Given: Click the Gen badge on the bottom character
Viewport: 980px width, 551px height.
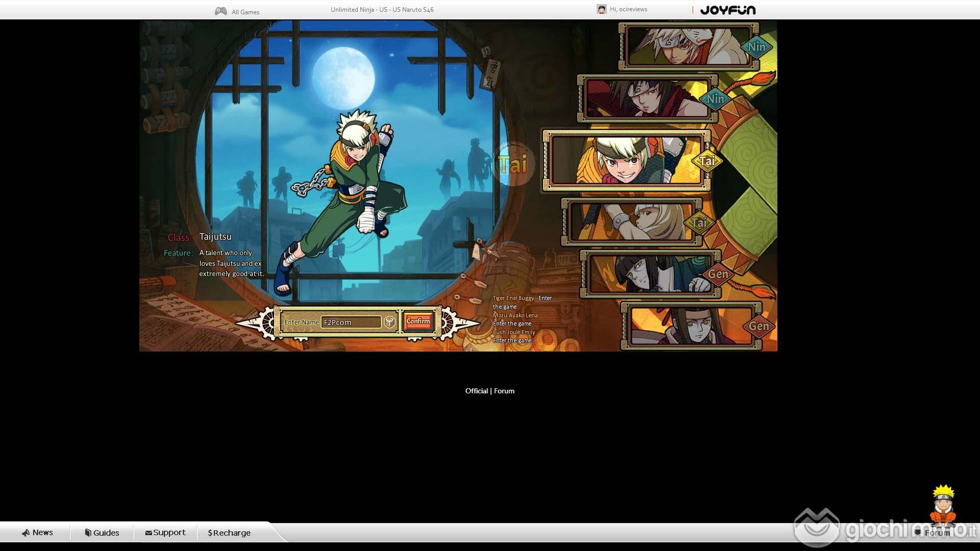Looking at the screenshot, I should coord(758,327).
